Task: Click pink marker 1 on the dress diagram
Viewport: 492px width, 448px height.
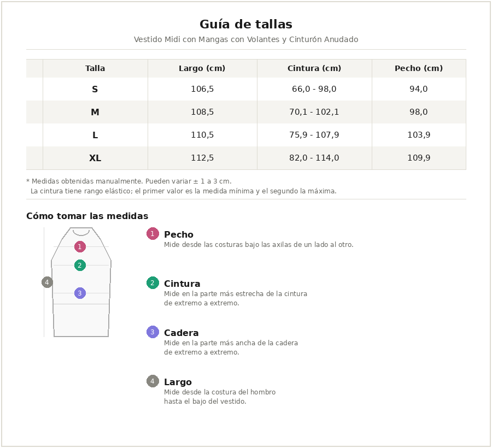Action: pyautogui.click(x=80, y=247)
